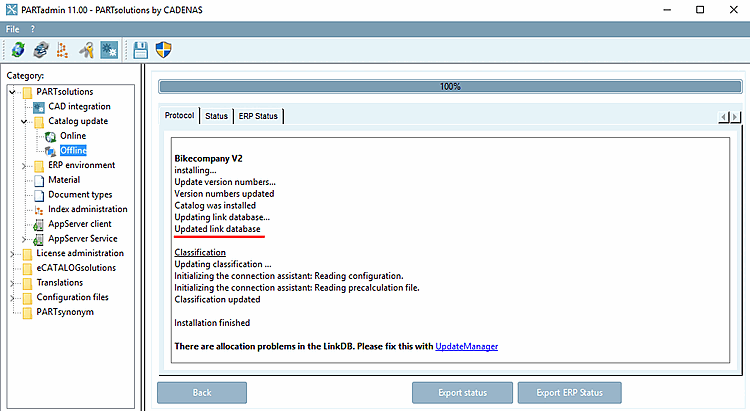Switch to the Status tab
Image resolution: width=750 pixels, height=411 pixels.
[x=216, y=116]
